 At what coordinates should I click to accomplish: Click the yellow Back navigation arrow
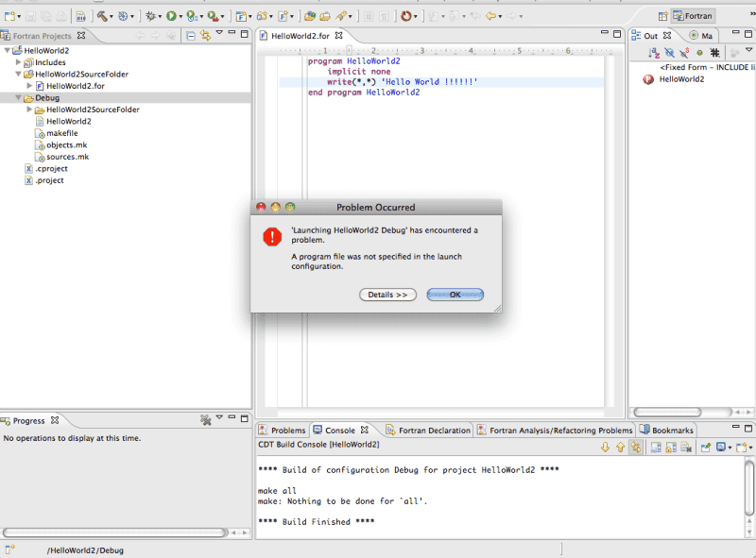[x=491, y=16]
